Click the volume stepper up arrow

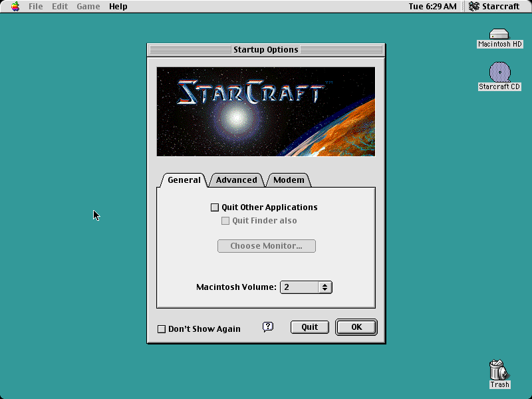(x=325, y=285)
